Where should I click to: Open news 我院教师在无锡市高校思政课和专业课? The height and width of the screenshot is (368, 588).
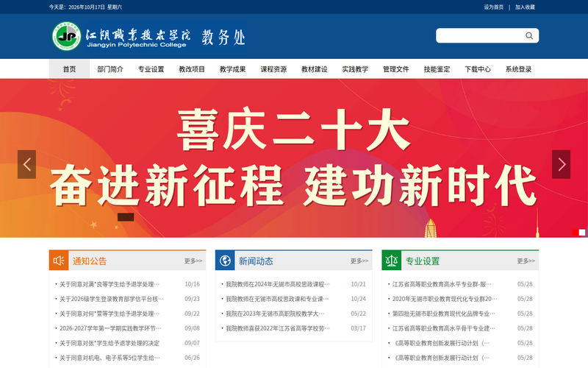pos(277,299)
